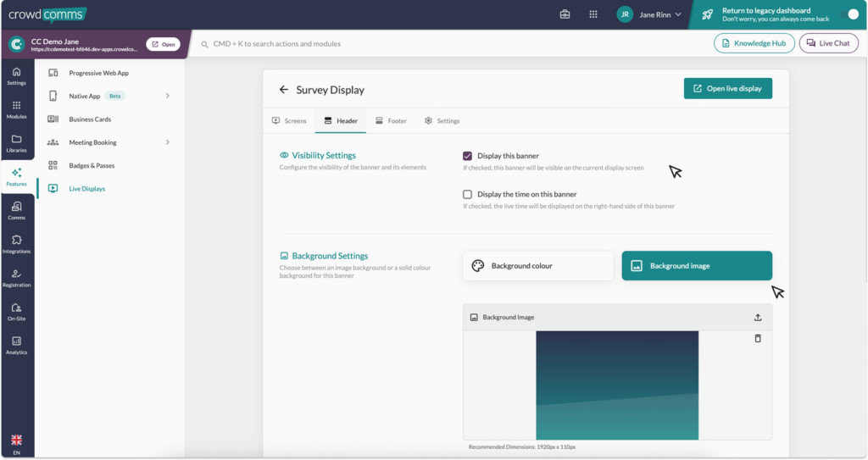Image resolution: width=868 pixels, height=460 pixels.
Task: Click the Open live display button
Action: pyautogui.click(x=728, y=89)
